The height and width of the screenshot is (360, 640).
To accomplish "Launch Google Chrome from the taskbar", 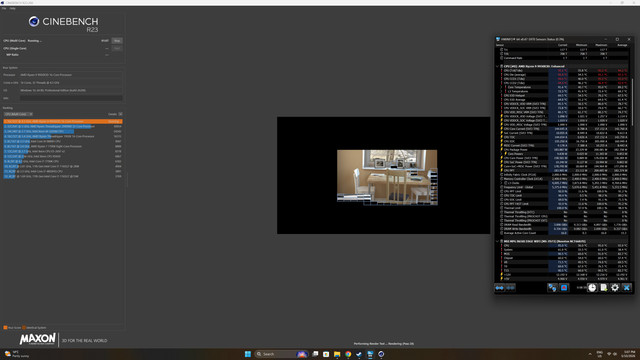I will [348, 354].
